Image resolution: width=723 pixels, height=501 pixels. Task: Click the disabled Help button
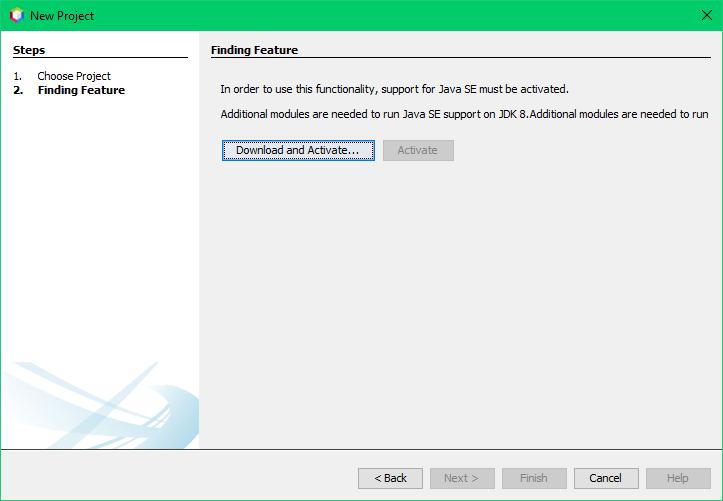678,478
